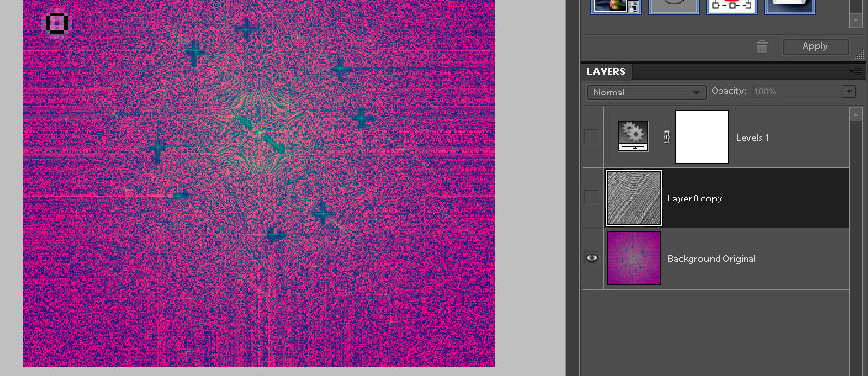Select the Background Original layer name

click(712, 258)
